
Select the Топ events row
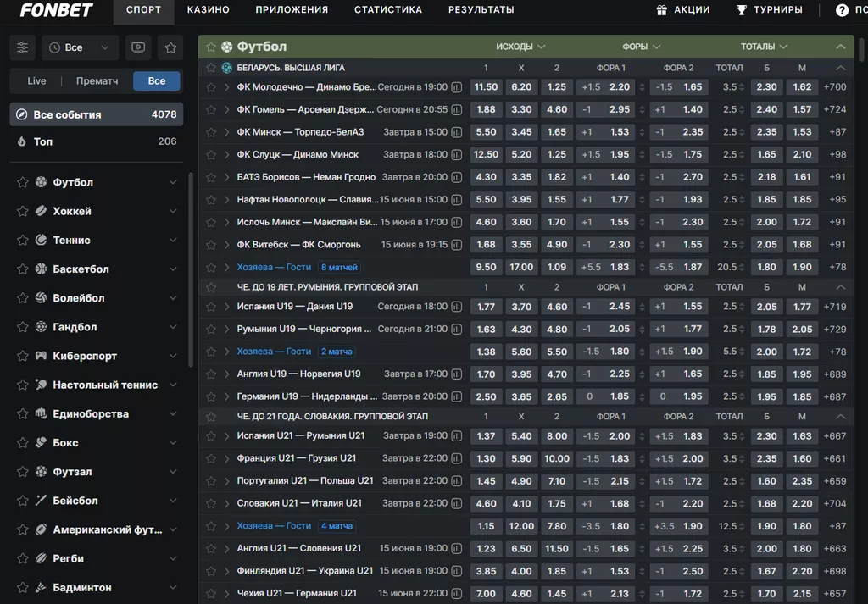[x=97, y=141]
